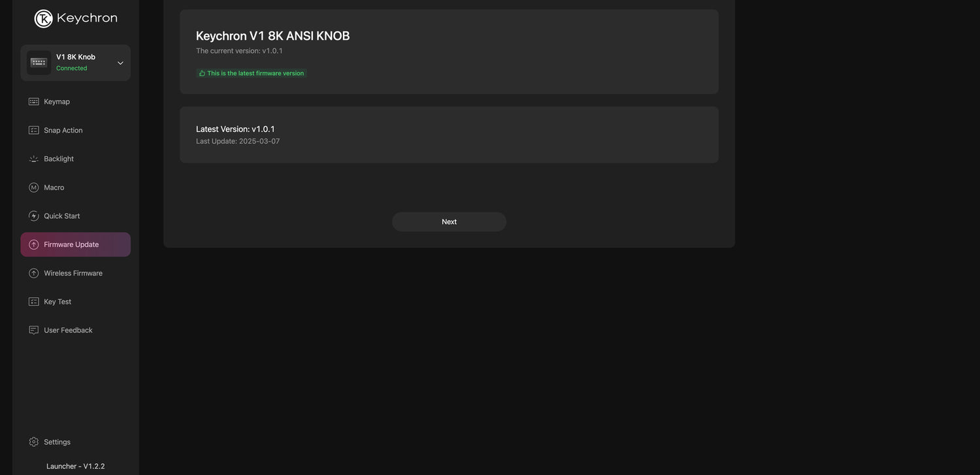Click the Settings gear icon
Screen dimensions: 980x475
[33, 442]
